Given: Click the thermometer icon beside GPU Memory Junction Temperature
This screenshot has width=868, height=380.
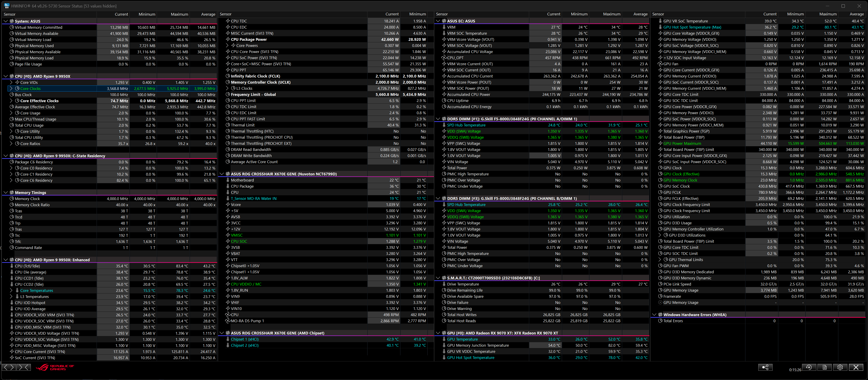Looking at the screenshot, I should coord(444,345).
